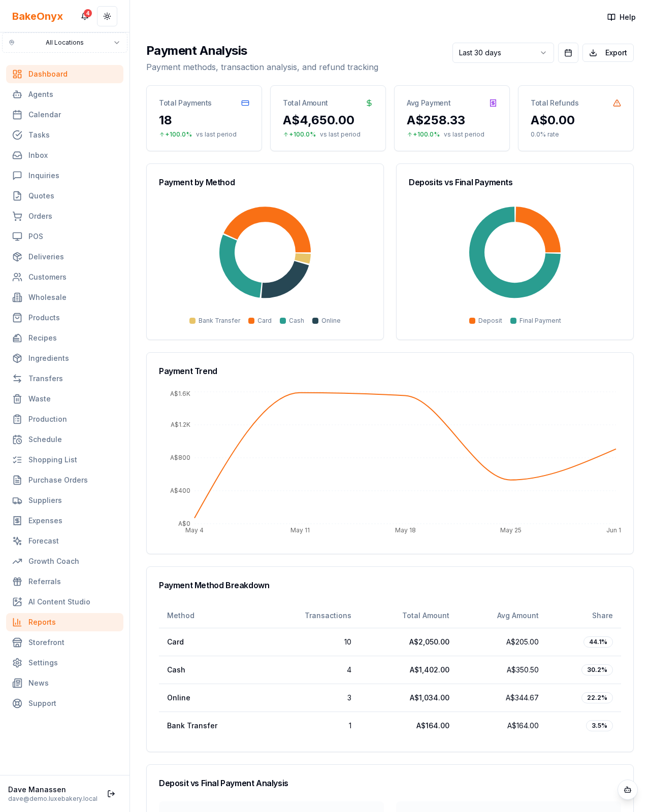Click the Card row in breakdown table
This screenshot has width=650, height=812.
tap(390, 642)
